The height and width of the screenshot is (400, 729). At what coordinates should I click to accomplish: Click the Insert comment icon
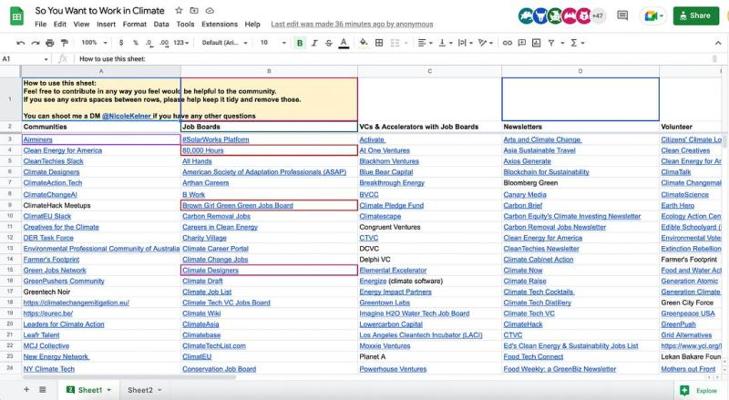click(522, 43)
